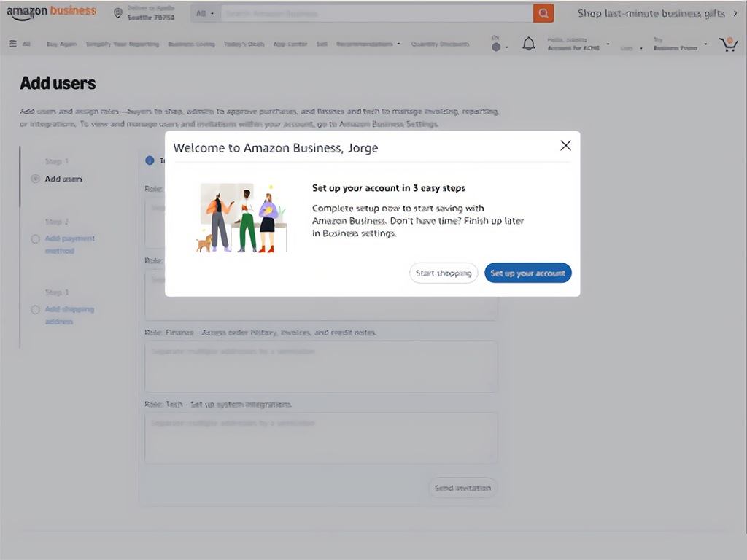Click the arrow beside business gifts banner
The height and width of the screenshot is (560, 747).
coord(735,13)
